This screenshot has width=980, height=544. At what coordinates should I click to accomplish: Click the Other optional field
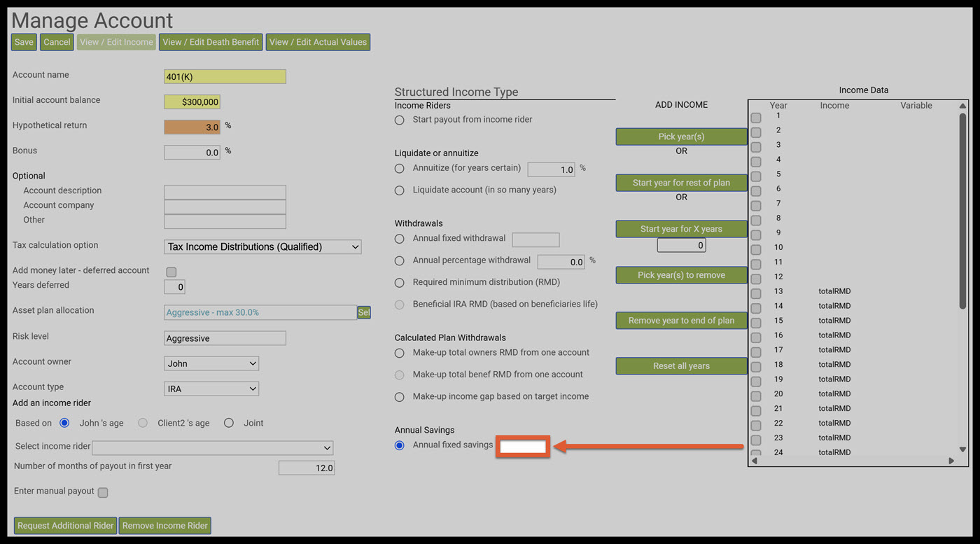(225, 221)
